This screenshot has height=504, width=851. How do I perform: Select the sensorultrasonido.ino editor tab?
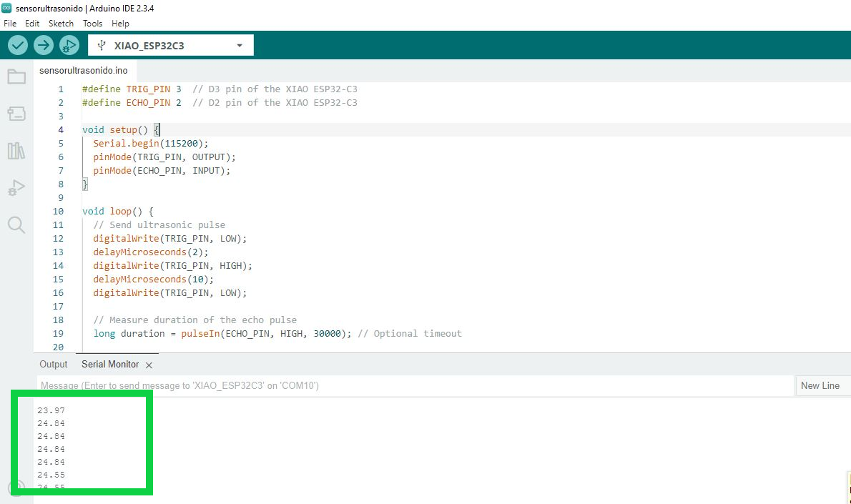[84, 71]
